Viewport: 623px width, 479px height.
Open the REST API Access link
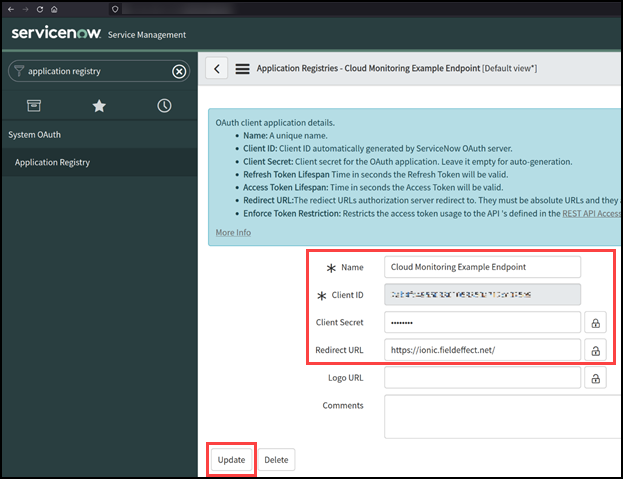591,214
